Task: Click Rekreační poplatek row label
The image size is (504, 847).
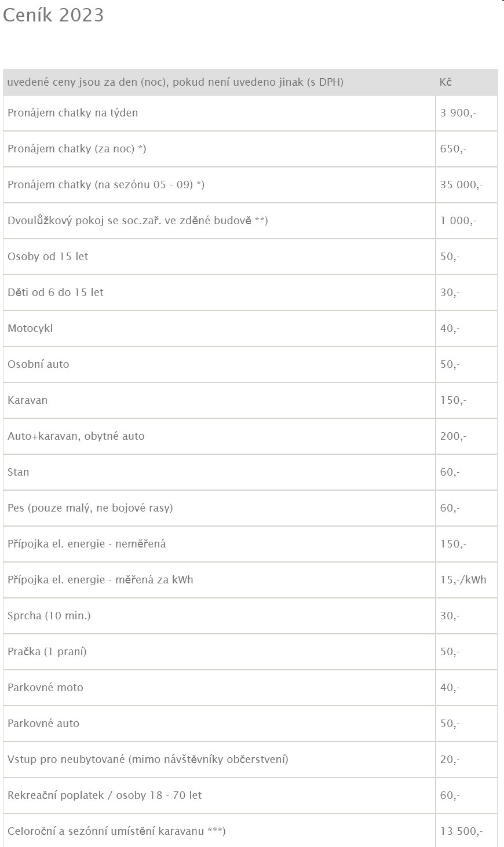Action: coord(105,795)
